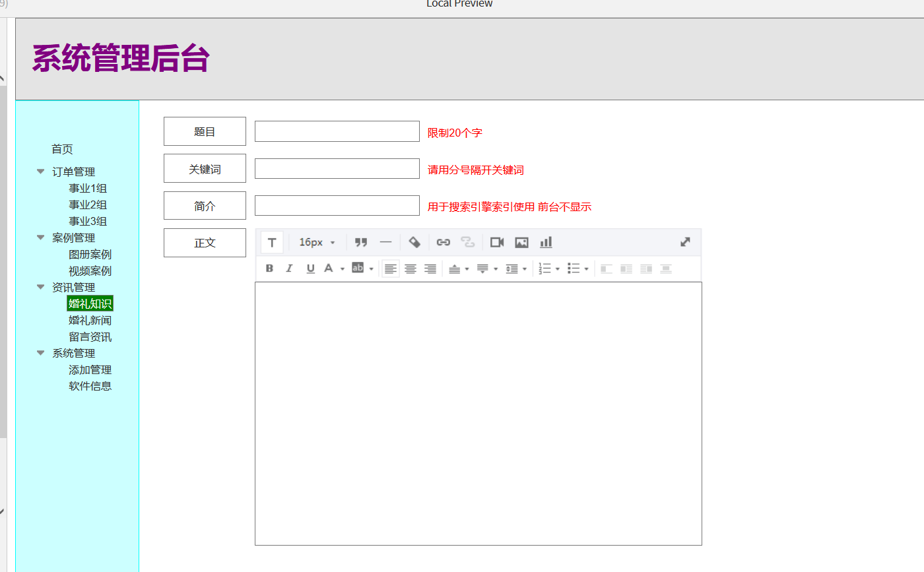Collapse the 系统管理 tree section
This screenshot has width=924, height=572.
(x=41, y=353)
